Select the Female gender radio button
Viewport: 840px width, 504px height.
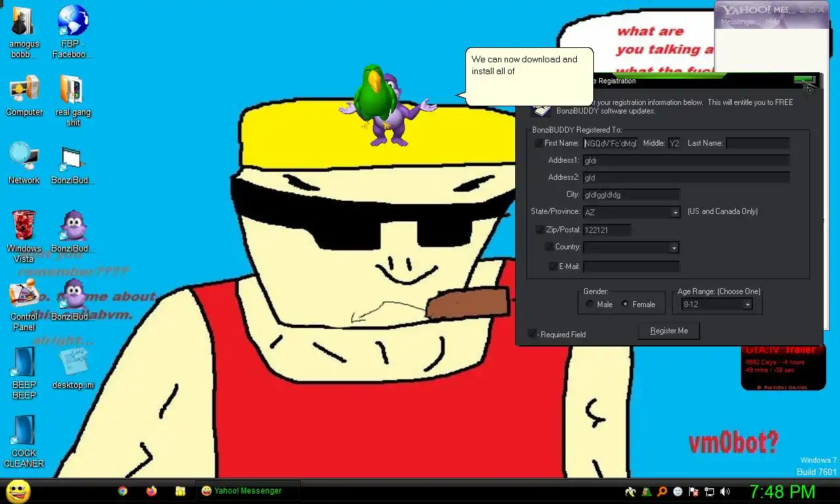click(625, 304)
